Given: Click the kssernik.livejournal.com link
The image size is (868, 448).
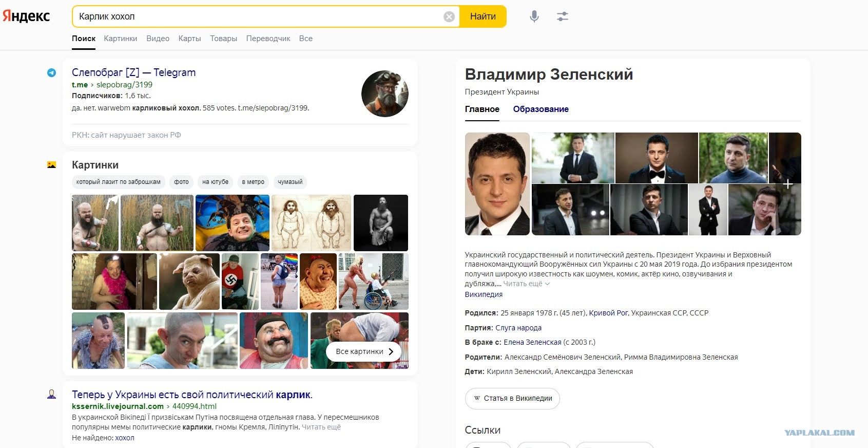Looking at the screenshot, I should pyautogui.click(x=118, y=406).
